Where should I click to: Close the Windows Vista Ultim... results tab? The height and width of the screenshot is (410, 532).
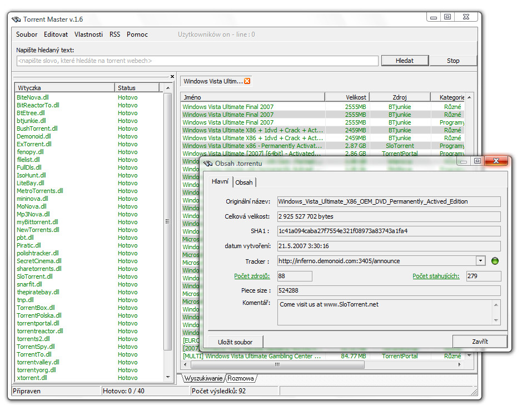pos(247,81)
